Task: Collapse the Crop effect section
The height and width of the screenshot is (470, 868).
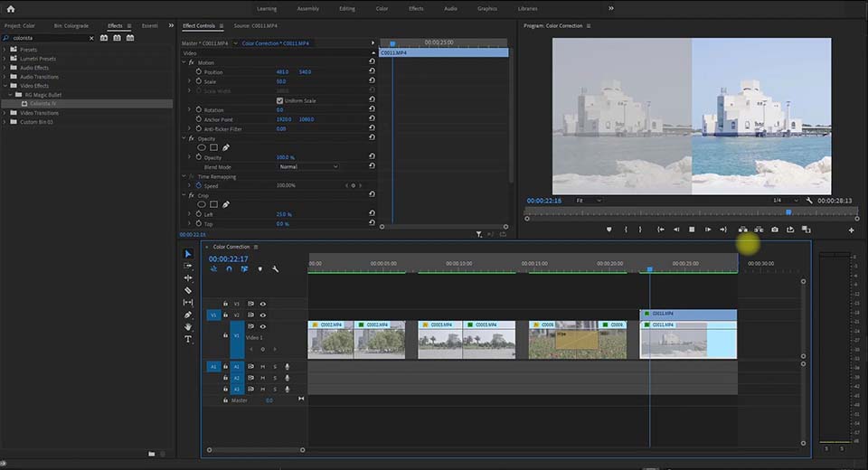Action: tap(184, 195)
